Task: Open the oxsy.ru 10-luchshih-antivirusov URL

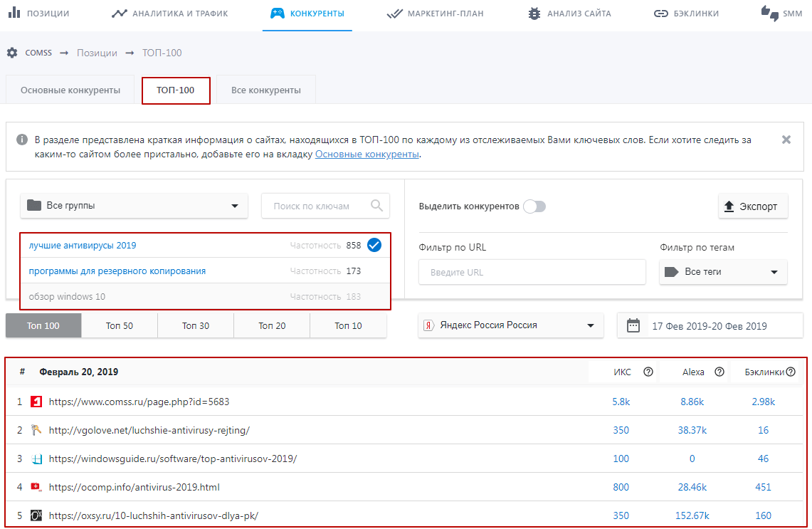Action: 154,515
